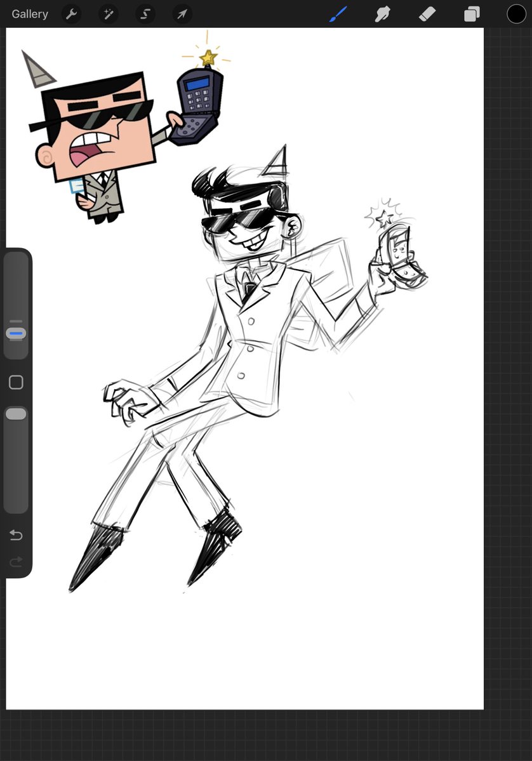
Task: Tap the square modify button on sidebar
Action: 16,383
